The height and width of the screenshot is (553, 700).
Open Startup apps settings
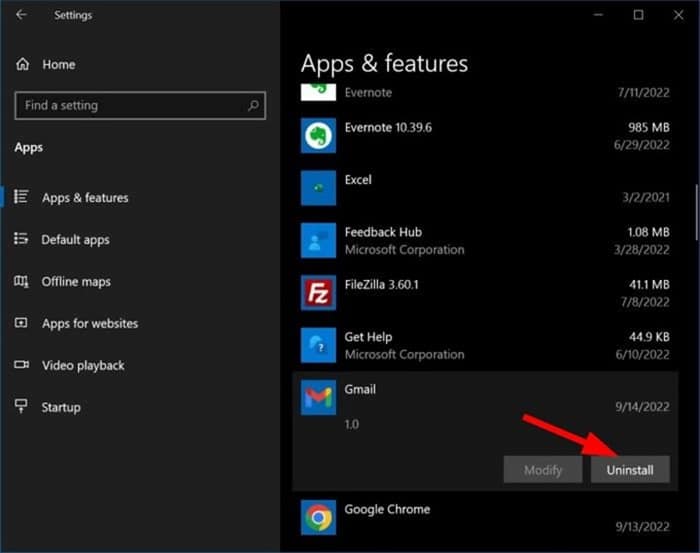(x=61, y=407)
